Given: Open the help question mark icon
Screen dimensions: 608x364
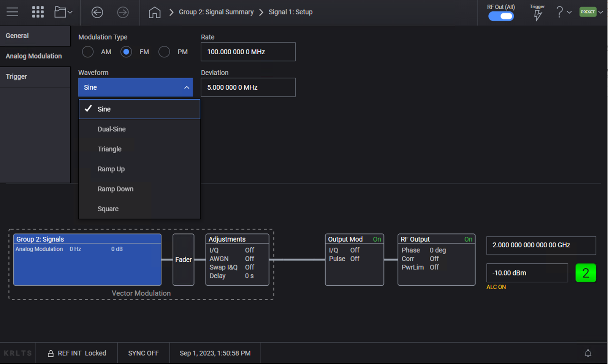Looking at the screenshot, I should [559, 12].
